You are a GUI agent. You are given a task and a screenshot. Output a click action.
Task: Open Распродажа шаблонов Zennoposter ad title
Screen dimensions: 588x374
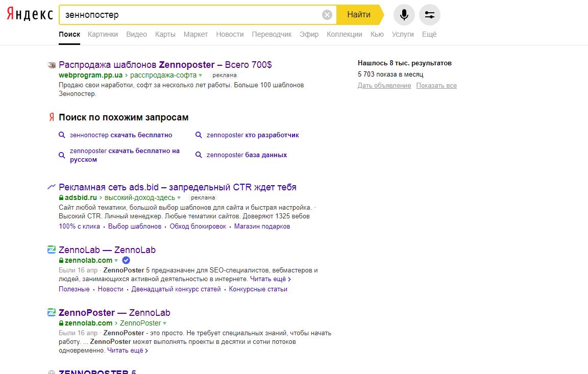pyautogui.click(x=165, y=64)
